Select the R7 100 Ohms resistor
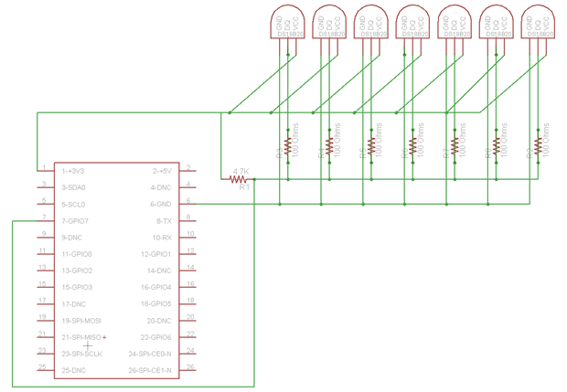The image size is (567, 392). 455,146
